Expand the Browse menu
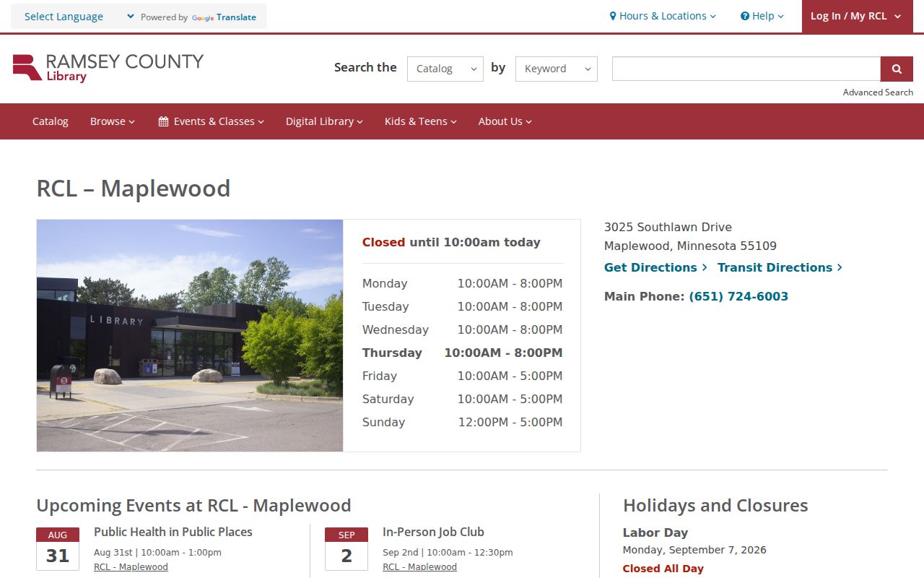 tap(113, 121)
